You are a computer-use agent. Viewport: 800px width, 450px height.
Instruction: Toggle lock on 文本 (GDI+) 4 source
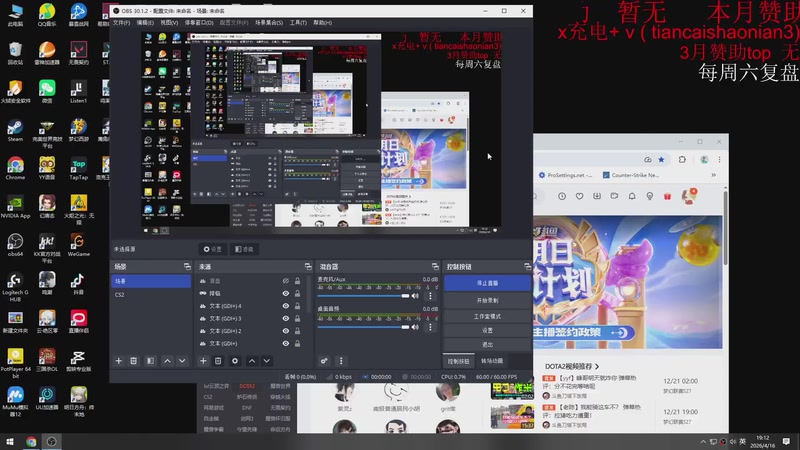point(297,306)
